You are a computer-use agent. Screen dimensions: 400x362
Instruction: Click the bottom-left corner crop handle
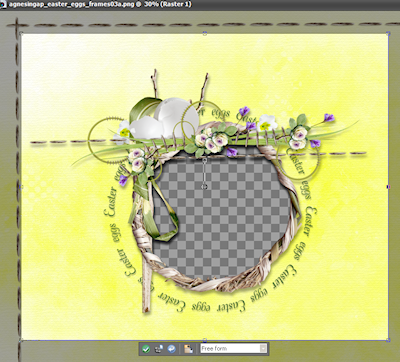(21, 340)
